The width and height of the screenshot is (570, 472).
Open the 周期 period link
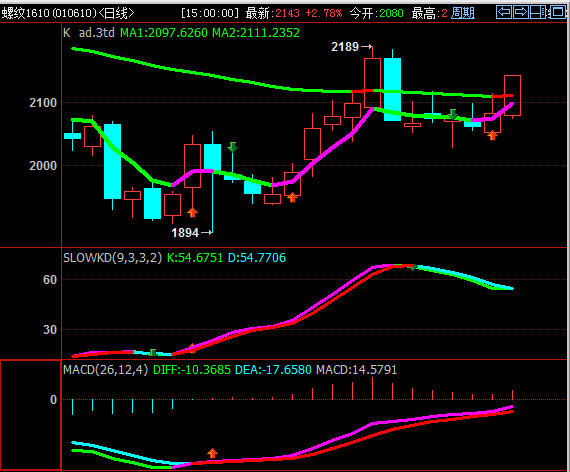(463, 13)
